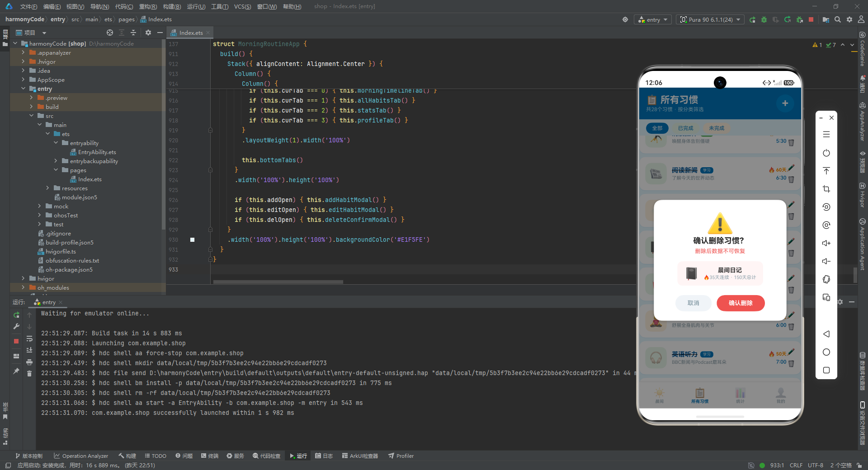Viewport: 868px width, 470px height.
Task: Toggle the 已完成 filter chip
Action: tap(685, 128)
